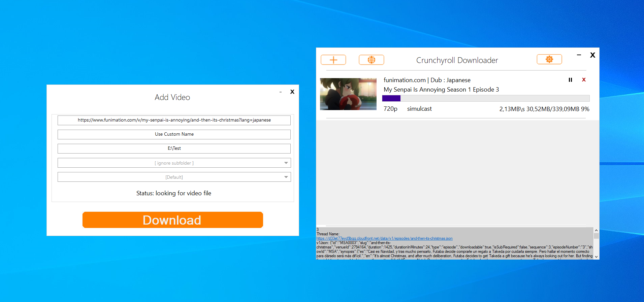Viewport: 644px width, 302px height.
Task: Click the Use Custom Name field
Action: click(174, 134)
